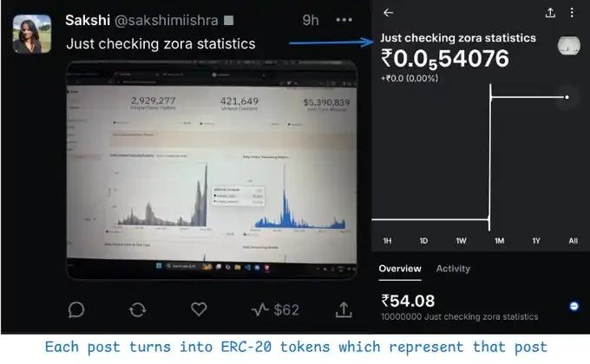The image size is (590, 364).
Task: Repost the zora statistics post
Action: tap(137, 309)
